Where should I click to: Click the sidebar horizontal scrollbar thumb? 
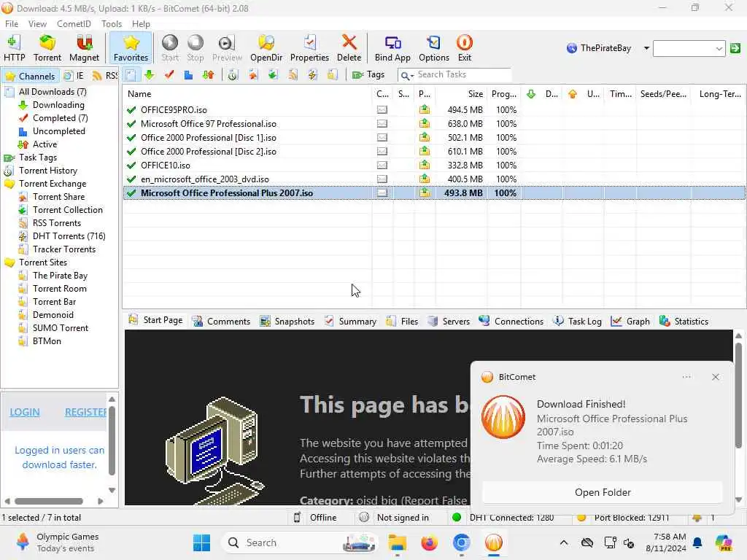(x=49, y=501)
